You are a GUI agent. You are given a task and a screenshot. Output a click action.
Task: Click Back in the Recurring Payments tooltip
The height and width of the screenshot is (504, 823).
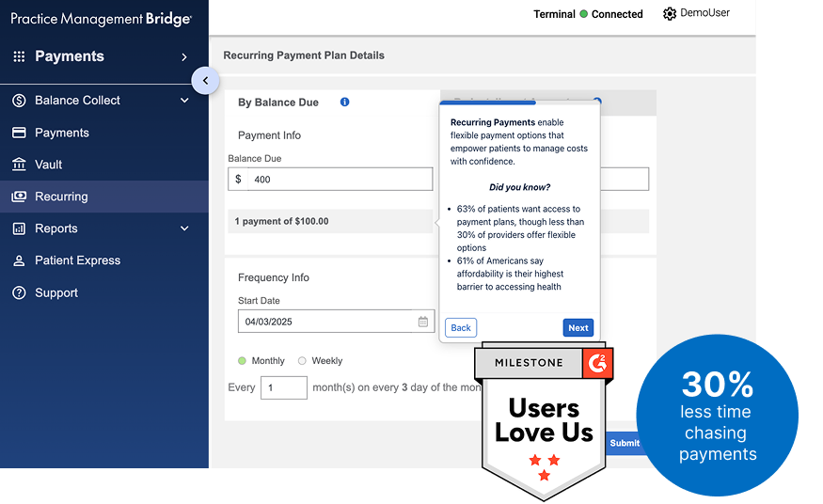coord(461,328)
